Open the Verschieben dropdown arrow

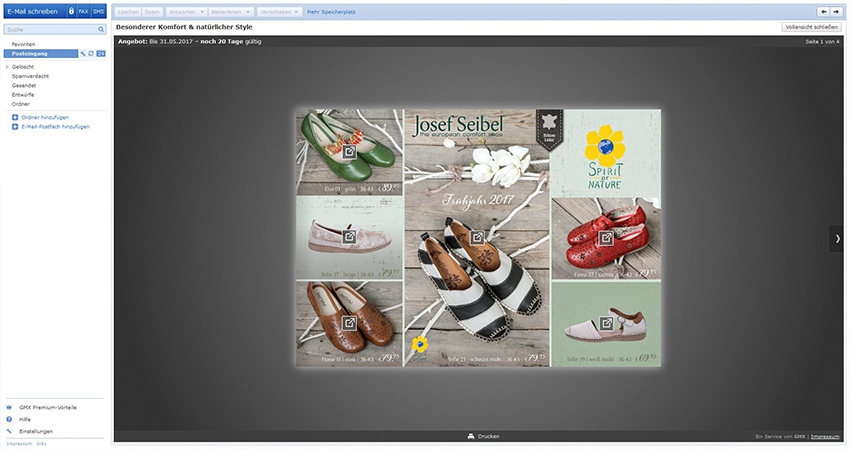coord(296,12)
